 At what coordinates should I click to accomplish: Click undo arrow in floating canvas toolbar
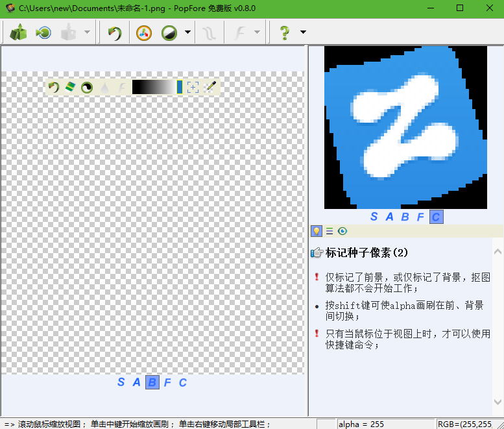pyautogui.click(x=54, y=87)
